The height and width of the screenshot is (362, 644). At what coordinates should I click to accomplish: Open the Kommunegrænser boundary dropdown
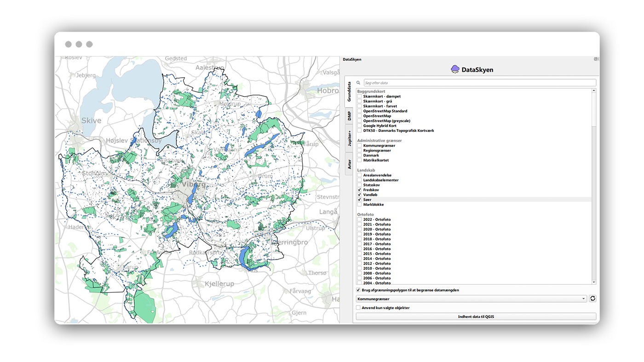coord(471,299)
